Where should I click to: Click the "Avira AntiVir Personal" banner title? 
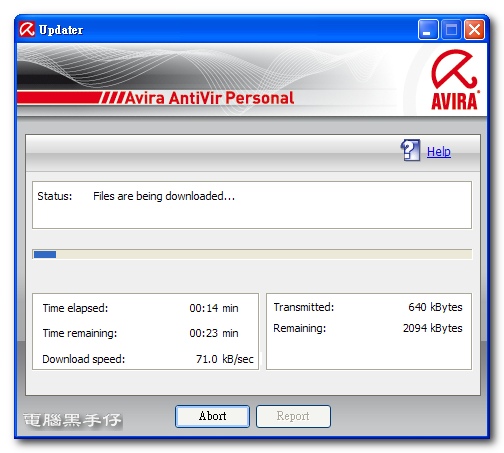click(x=210, y=98)
